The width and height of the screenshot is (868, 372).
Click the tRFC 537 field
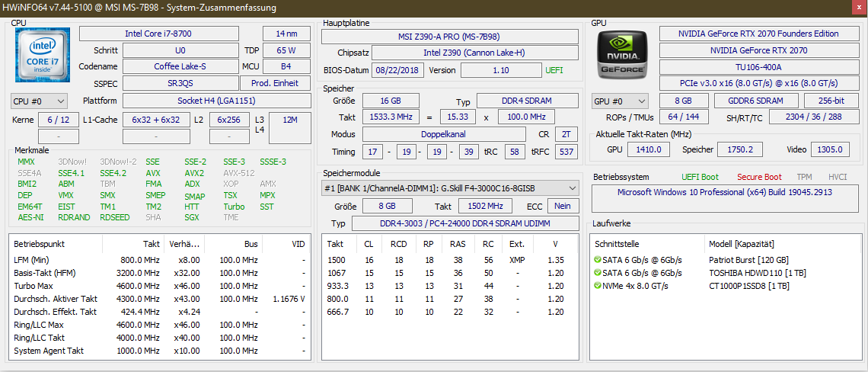[566, 152]
